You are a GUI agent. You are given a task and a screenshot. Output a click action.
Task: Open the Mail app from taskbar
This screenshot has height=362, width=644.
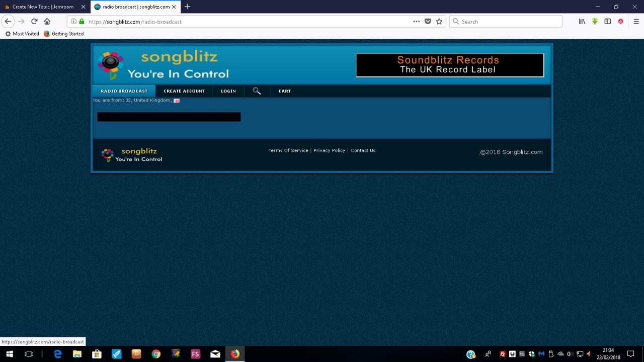[x=215, y=354]
